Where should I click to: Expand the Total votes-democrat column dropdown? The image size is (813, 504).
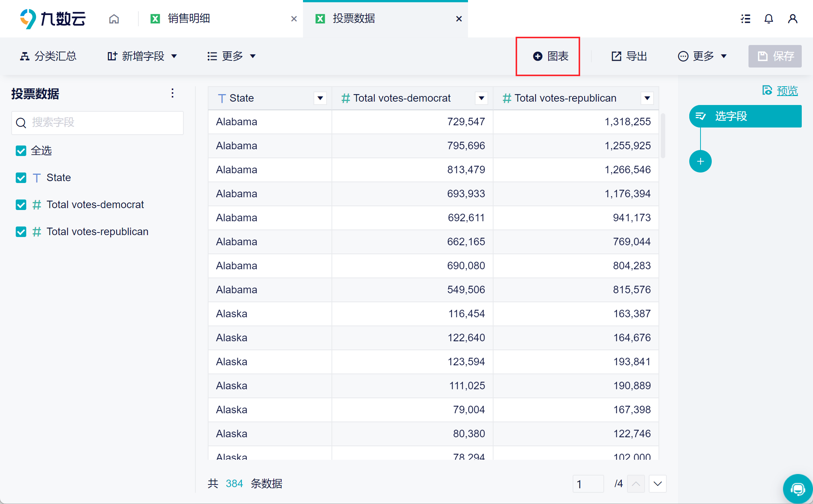tap(481, 98)
